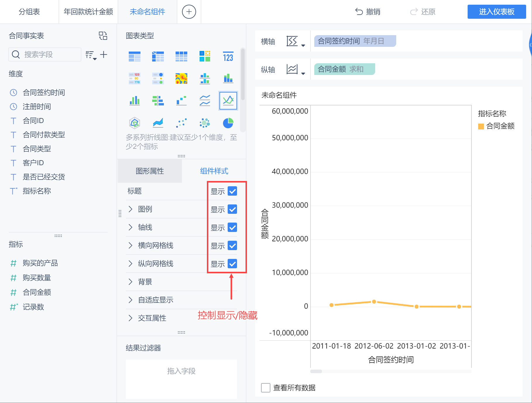Expand the 背景 settings section
Image resolution: width=532 pixels, height=403 pixels.
tap(131, 282)
